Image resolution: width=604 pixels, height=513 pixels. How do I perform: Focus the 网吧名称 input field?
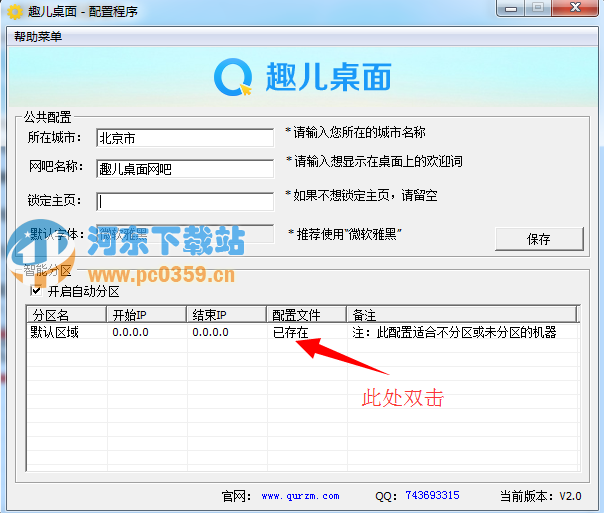click(185, 169)
